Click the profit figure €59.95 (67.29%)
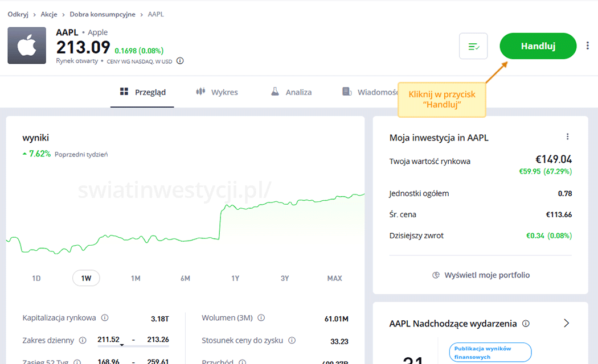The height and width of the screenshot is (364, 598). point(546,171)
